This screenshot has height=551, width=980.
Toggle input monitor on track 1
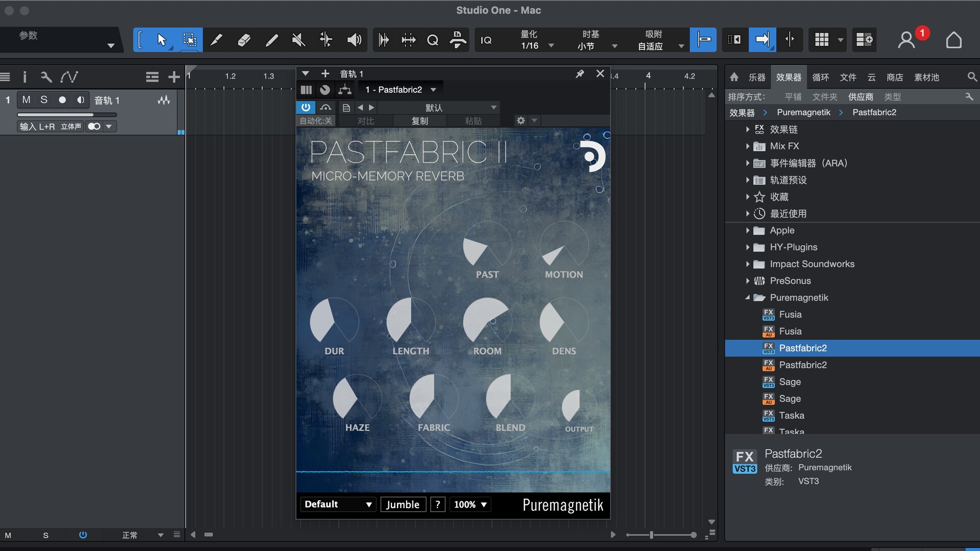[81, 100]
